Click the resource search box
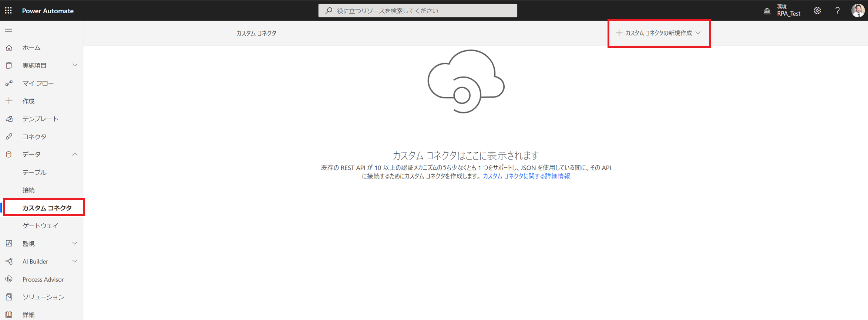 418,11
